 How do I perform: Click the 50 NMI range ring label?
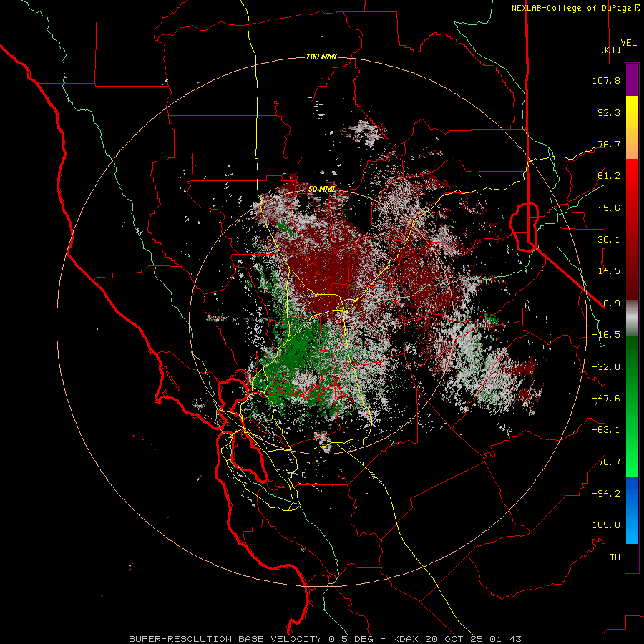[321, 189]
